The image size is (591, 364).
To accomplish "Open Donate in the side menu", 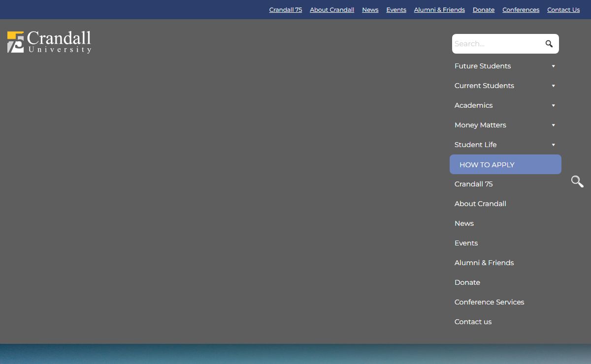I will (467, 282).
